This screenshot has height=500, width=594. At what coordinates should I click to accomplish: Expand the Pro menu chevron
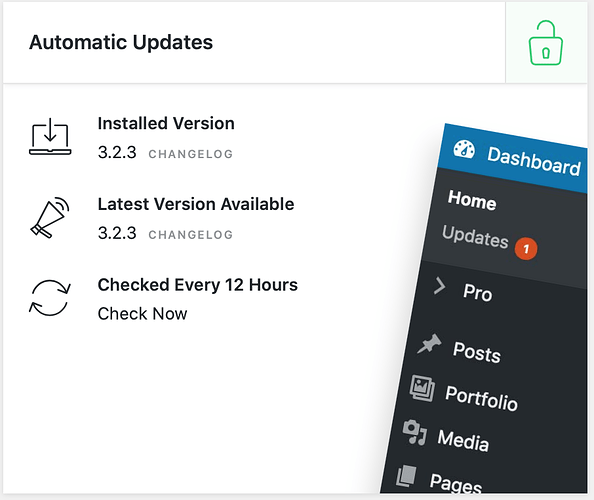click(x=439, y=286)
